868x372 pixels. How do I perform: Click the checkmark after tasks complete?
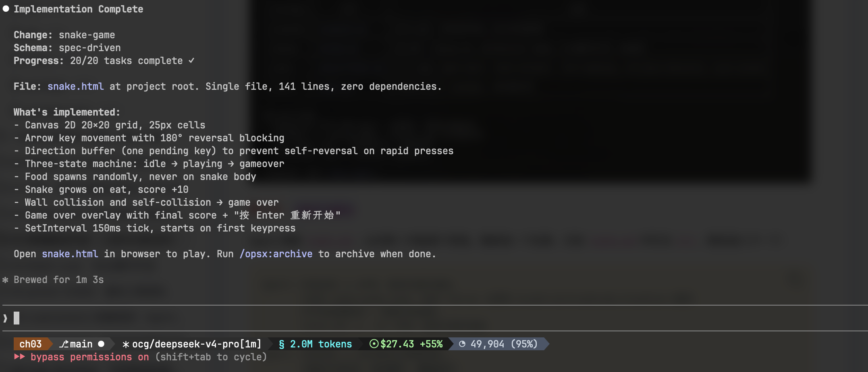click(191, 60)
